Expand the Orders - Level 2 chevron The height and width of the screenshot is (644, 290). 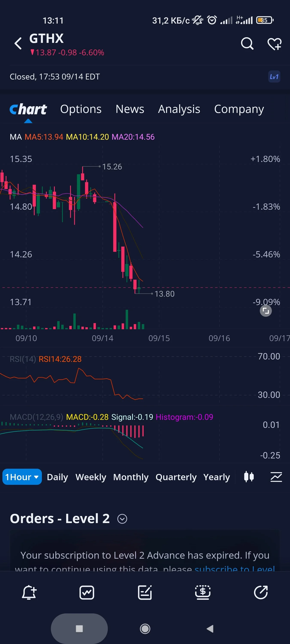click(x=122, y=519)
